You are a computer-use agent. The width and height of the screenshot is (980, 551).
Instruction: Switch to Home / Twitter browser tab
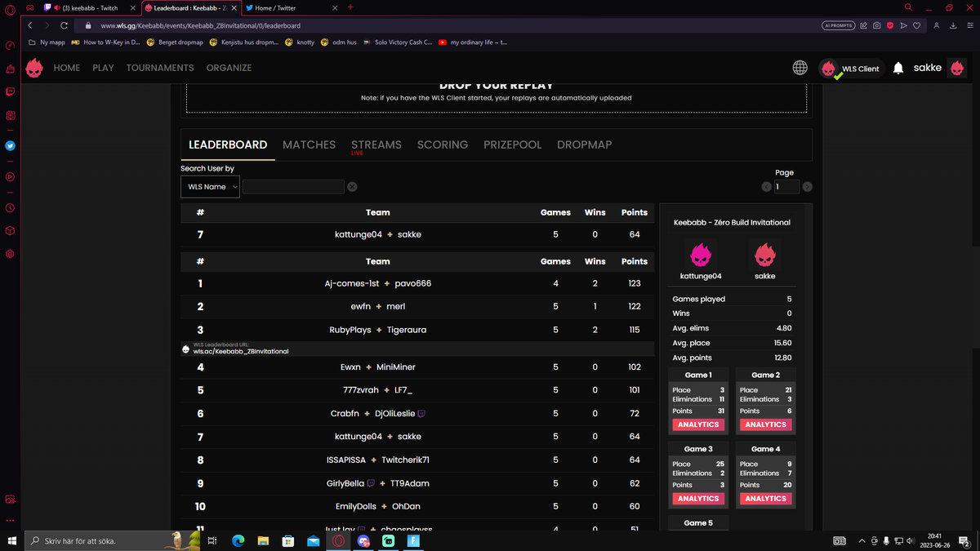(292, 7)
